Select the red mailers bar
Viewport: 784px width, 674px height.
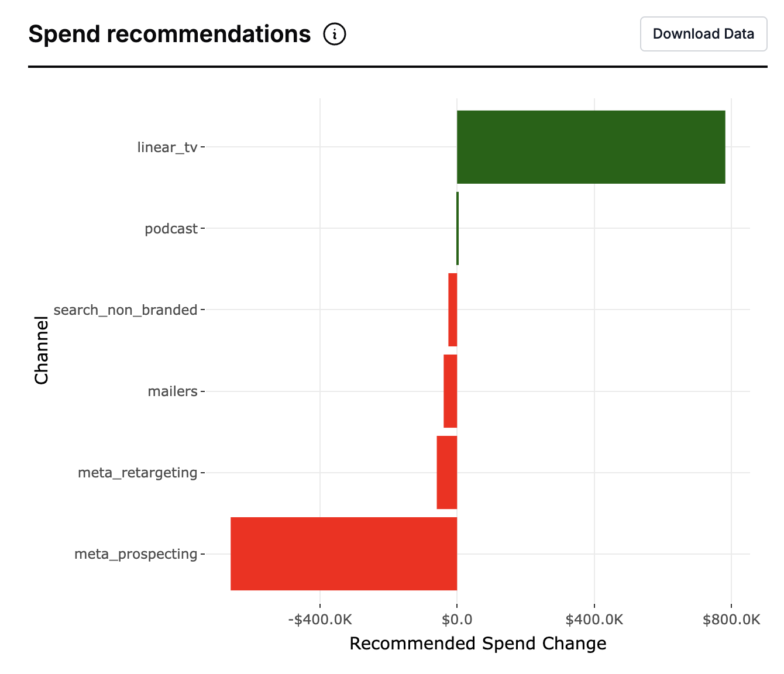[x=450, y=391]
